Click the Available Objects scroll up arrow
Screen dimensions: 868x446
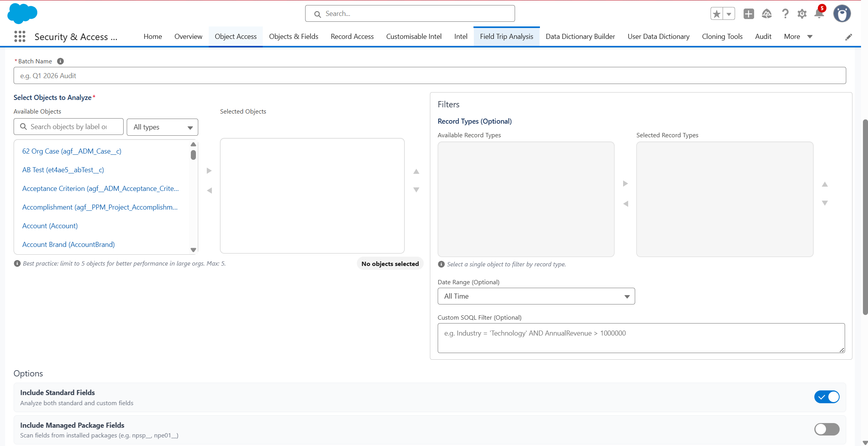click(x=193, y=144)
